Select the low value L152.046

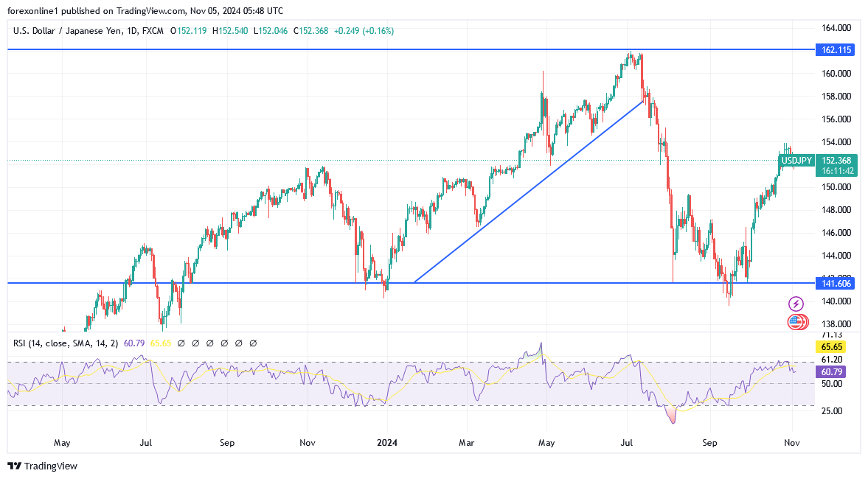271,31
